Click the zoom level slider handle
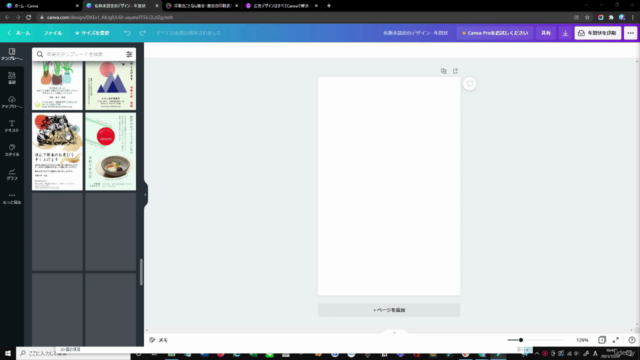Image resolution: width=640 pixels, height=360 pixels. point(521,340)
